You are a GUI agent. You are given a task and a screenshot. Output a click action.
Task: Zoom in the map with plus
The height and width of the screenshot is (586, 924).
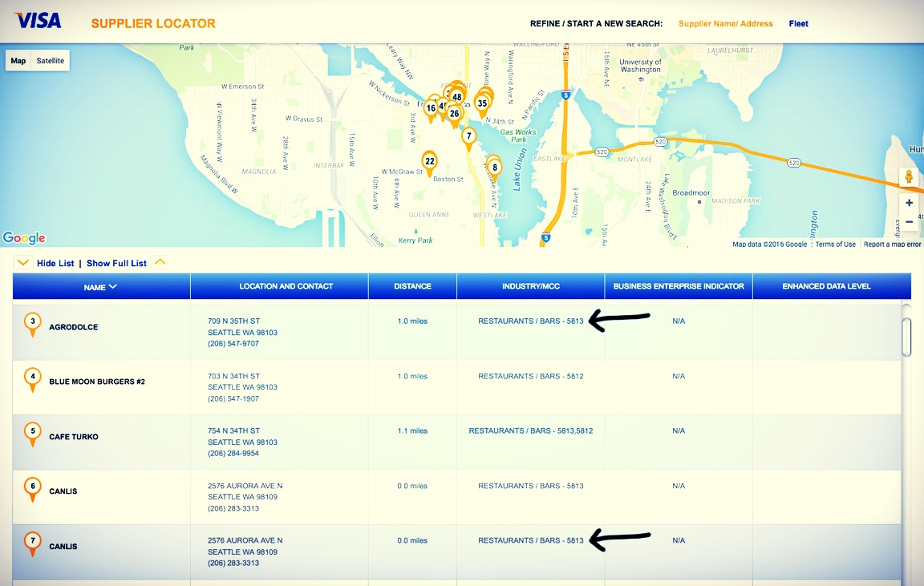click(910, 203)
